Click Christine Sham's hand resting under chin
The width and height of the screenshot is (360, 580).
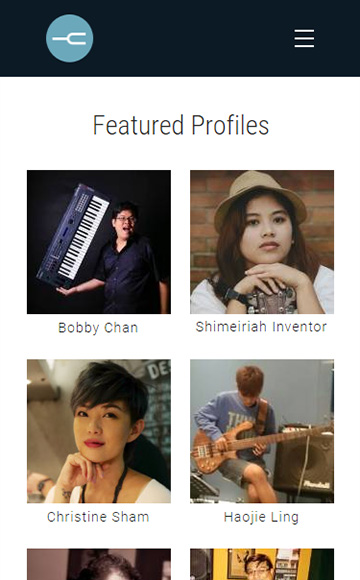(x=85, y=468)
